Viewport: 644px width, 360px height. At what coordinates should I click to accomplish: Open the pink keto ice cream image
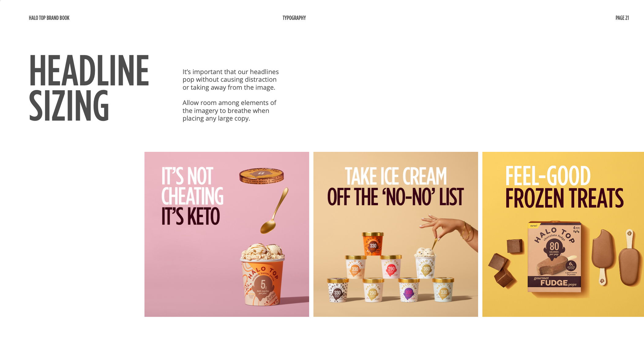coord(227,234)
